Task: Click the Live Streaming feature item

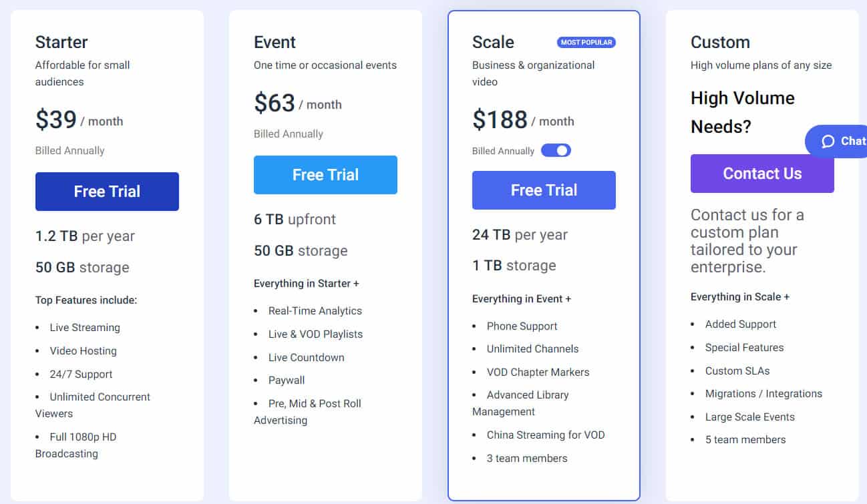Action: (x=85, y=327)
